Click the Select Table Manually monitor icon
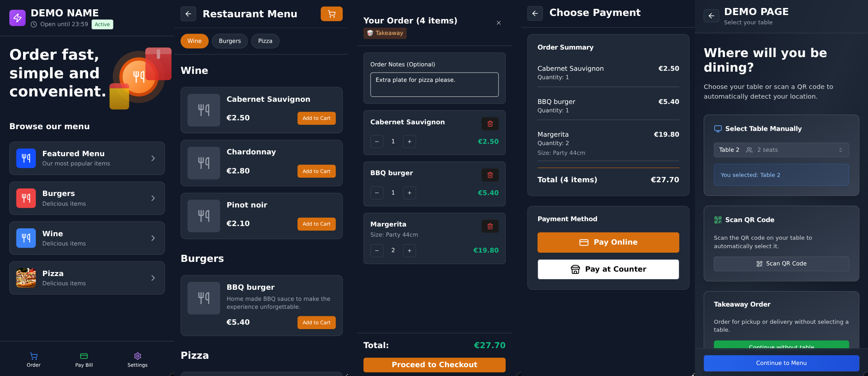Image resolution: width=868 pixels, height=376 pixels. click(x=718, y=129)
